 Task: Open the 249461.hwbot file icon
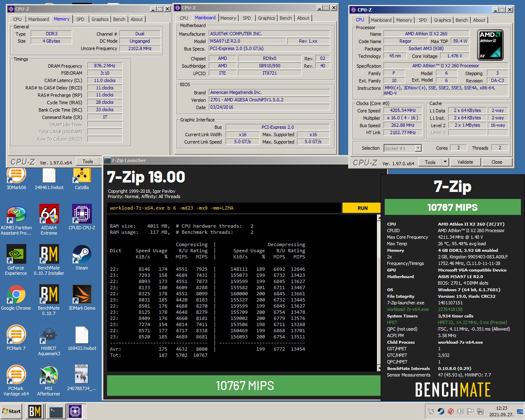[x=49, y=179]
